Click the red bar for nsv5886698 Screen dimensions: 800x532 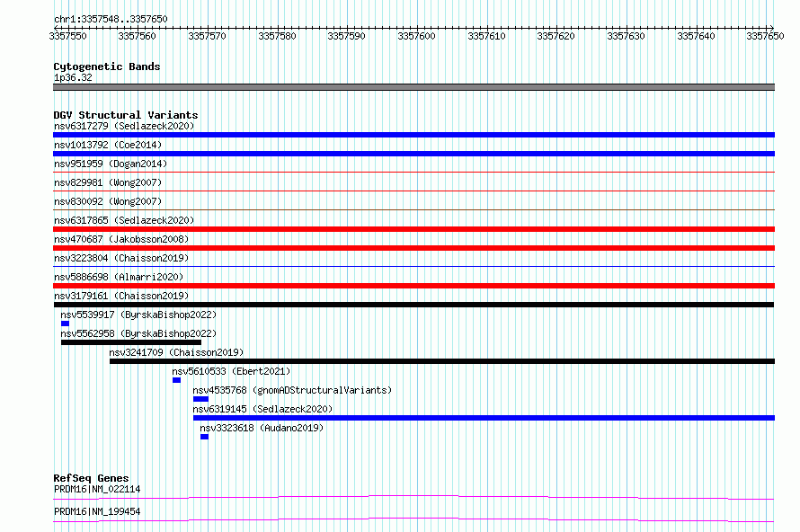(x=413, y=286)
